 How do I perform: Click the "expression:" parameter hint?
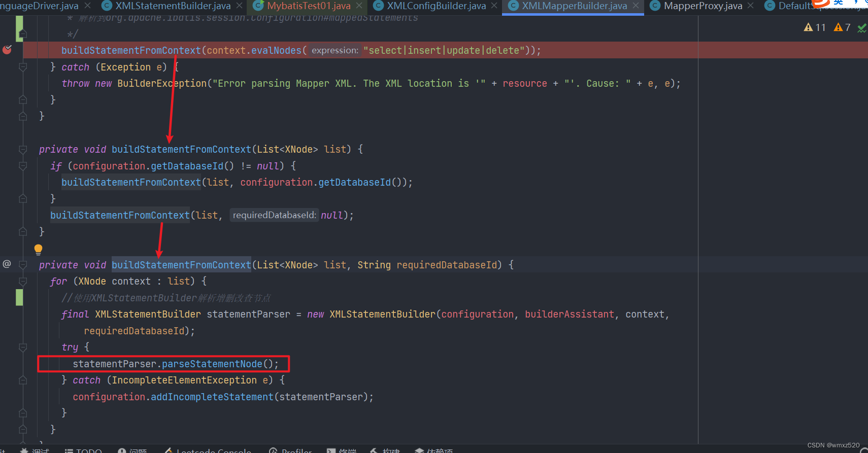tap(335, 50)
